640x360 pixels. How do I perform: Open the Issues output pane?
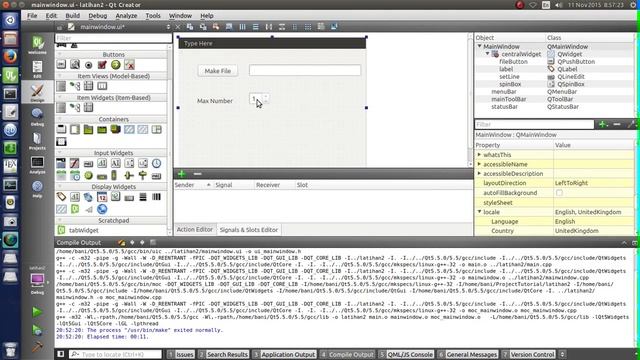coord(181,354)
